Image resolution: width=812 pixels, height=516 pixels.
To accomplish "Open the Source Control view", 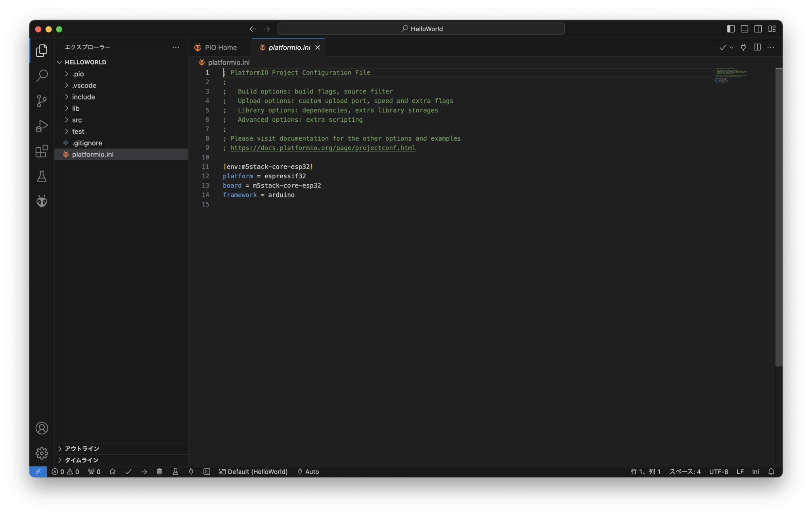I will [42, 101].
